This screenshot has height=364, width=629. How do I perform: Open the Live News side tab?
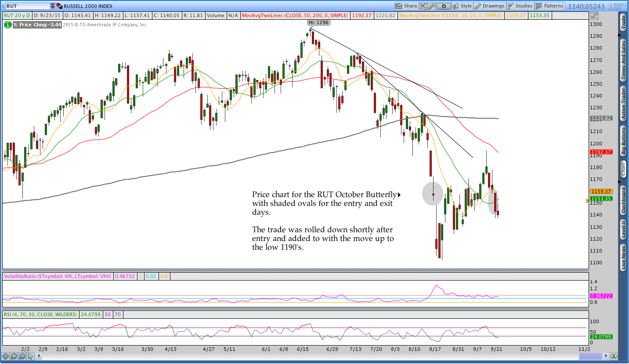(x=623, y=257)
